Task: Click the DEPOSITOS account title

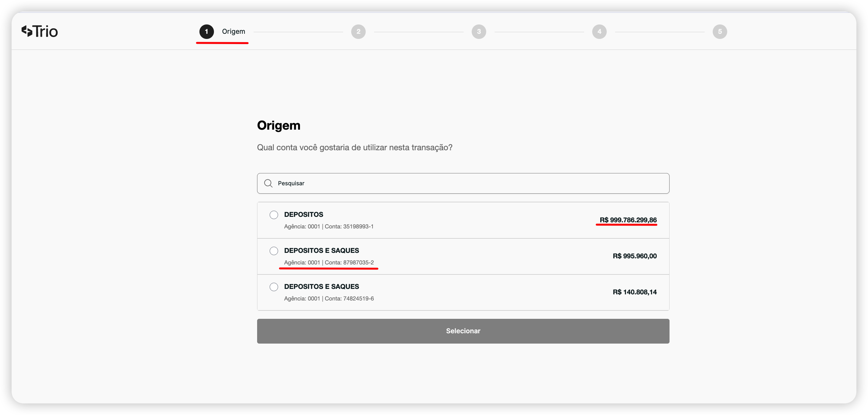Action: (x=303, y=214)
